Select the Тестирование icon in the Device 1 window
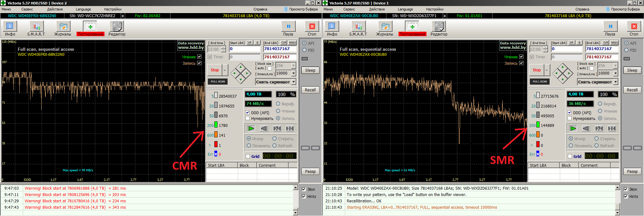This screenshot has height=216, width=644. click(412, 27)
